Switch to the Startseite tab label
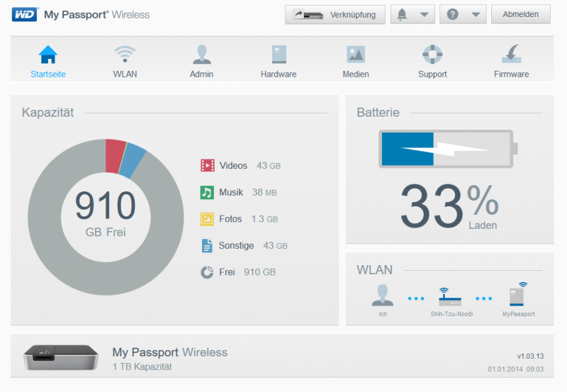567x392 pixels. click(48, 74)
